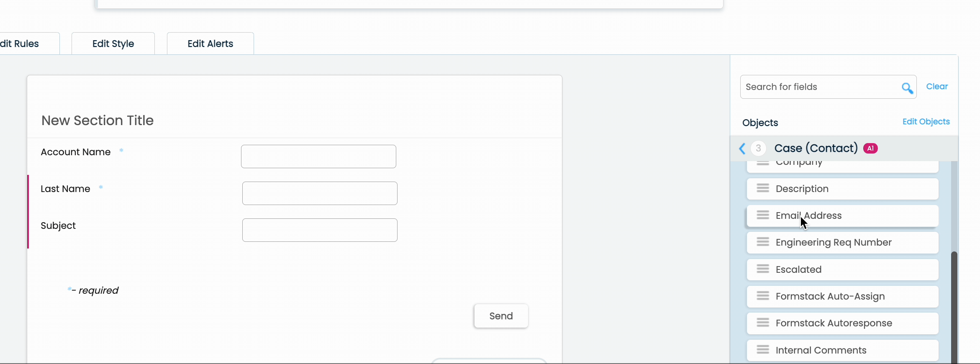Click the Send button on the form

tap(500, 316)
